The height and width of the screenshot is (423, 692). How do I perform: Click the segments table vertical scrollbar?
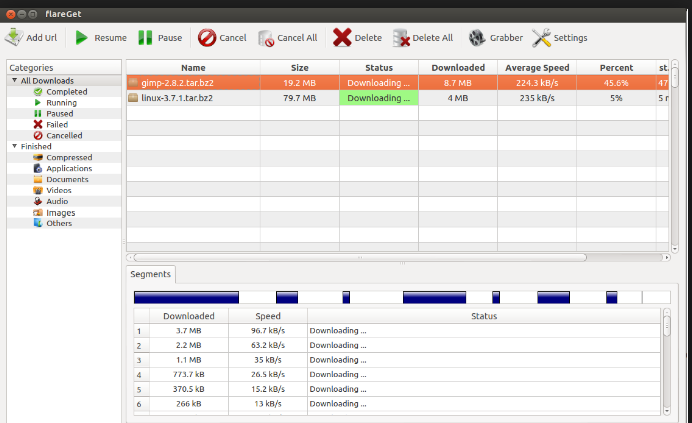coord(666,326)
